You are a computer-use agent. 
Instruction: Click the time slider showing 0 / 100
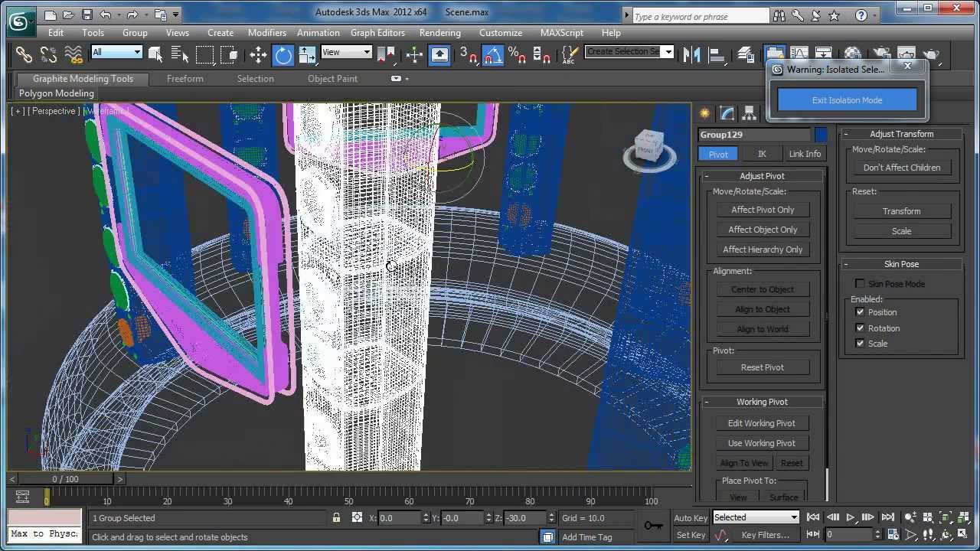(x=65, y=479)
